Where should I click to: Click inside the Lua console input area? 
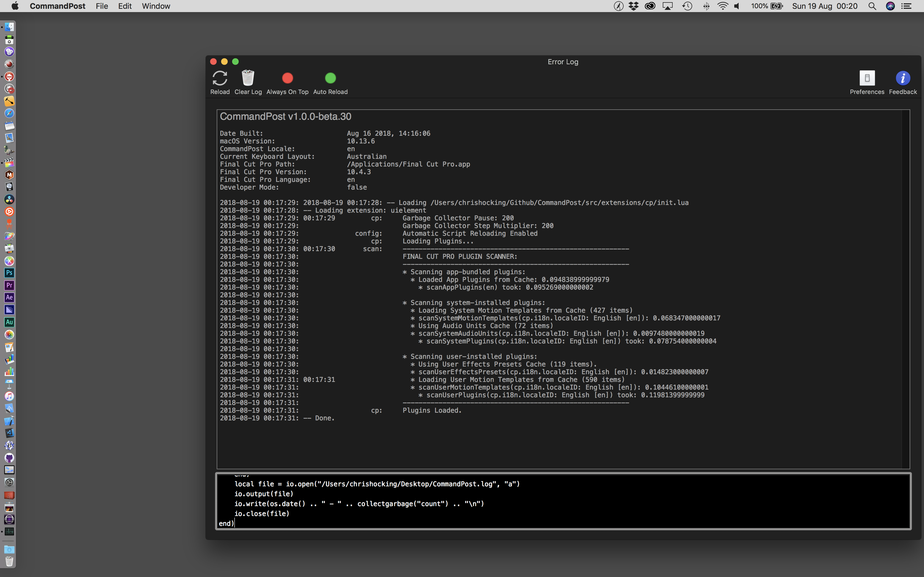[458, 504]
